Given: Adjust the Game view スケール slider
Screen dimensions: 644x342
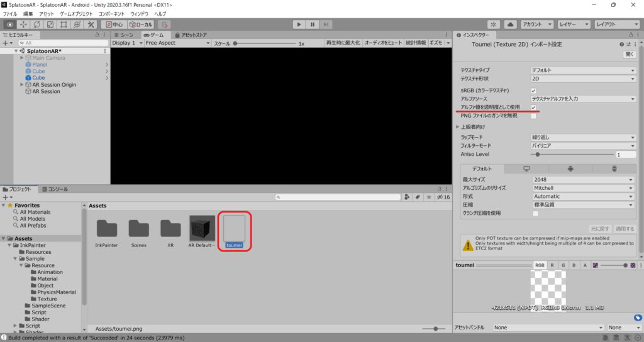Looking at the screenshot, I should pos(265,43).
